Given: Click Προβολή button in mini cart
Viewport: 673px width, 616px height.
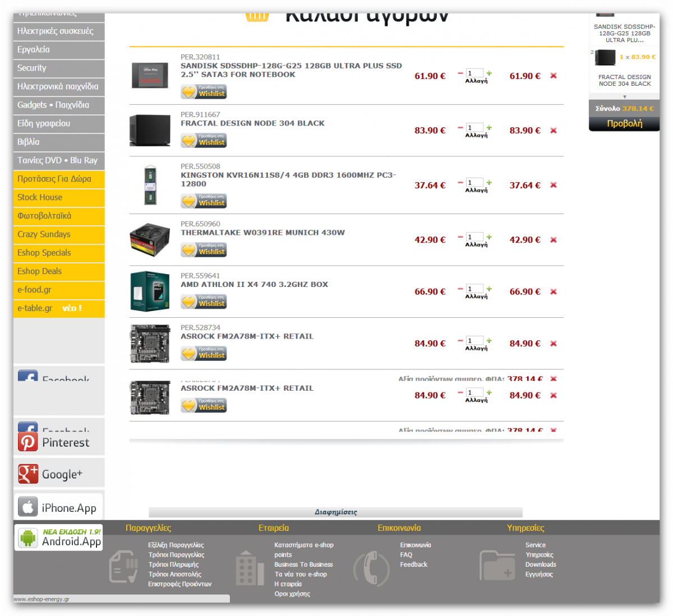Looking at the screenshot, I should 624,124.
